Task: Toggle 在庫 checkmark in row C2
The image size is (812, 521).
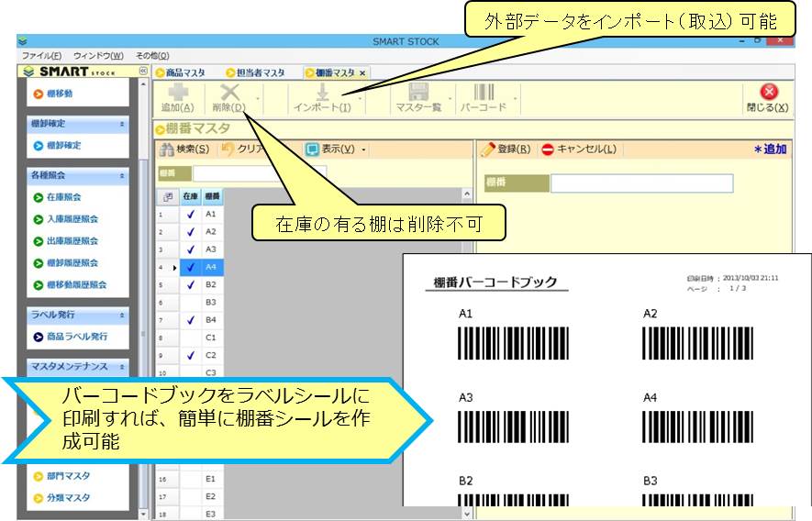Action: (191, 355)
